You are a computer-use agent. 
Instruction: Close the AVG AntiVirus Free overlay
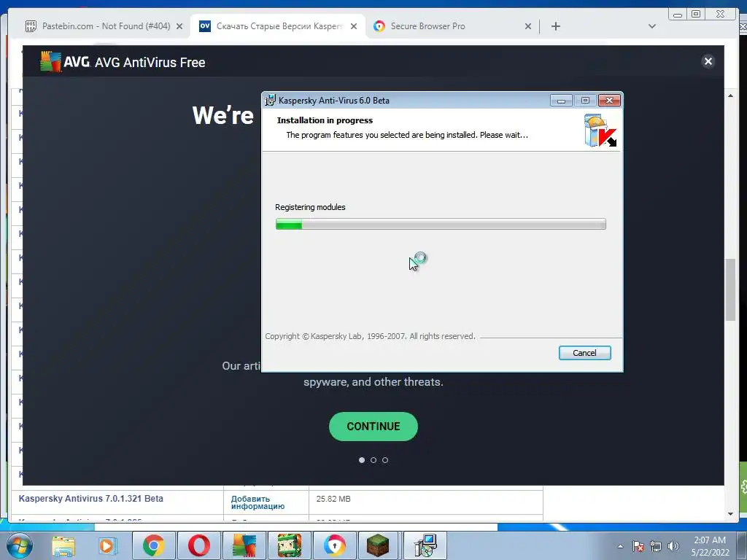[x=708, y=61]
